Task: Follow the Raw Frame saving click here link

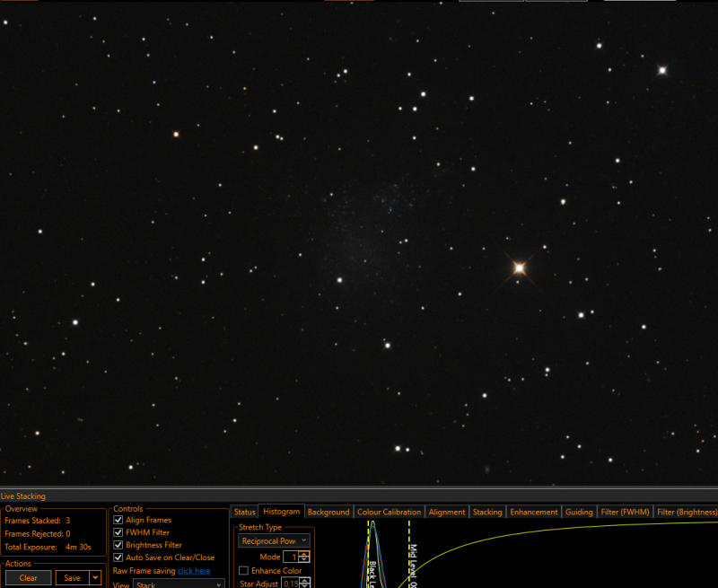Action: (x=194, y=571)
